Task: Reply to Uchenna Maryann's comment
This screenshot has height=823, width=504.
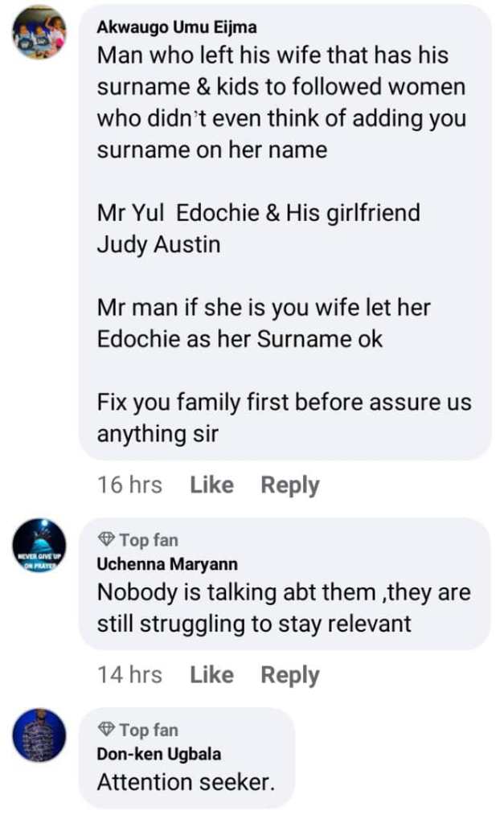Action: pyautogui.click(x=290, y=675)
